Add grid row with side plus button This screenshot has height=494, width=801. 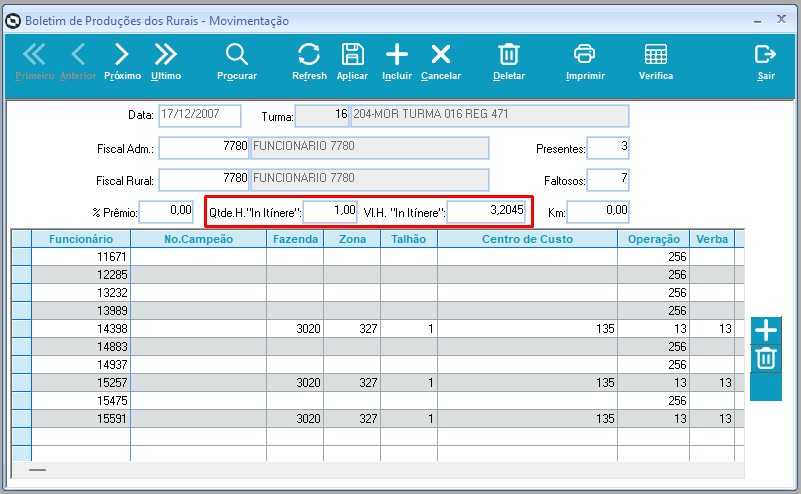click(x=766, y=331)
